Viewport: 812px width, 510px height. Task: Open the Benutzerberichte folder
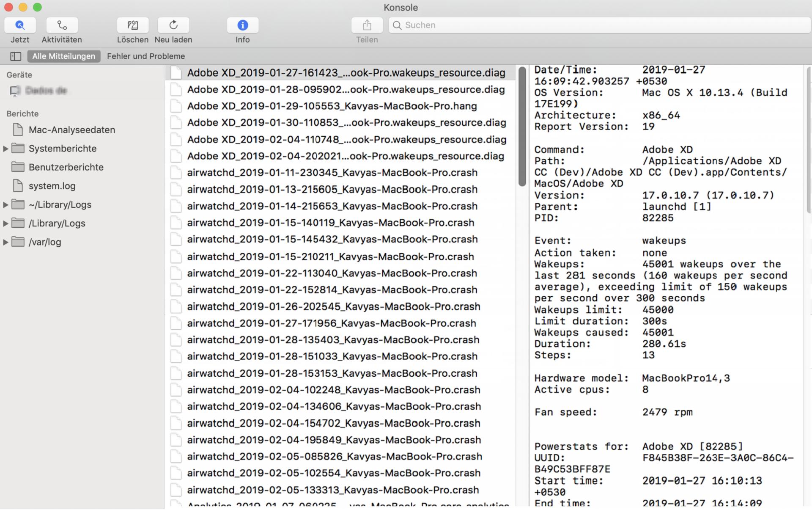[66, 167]
